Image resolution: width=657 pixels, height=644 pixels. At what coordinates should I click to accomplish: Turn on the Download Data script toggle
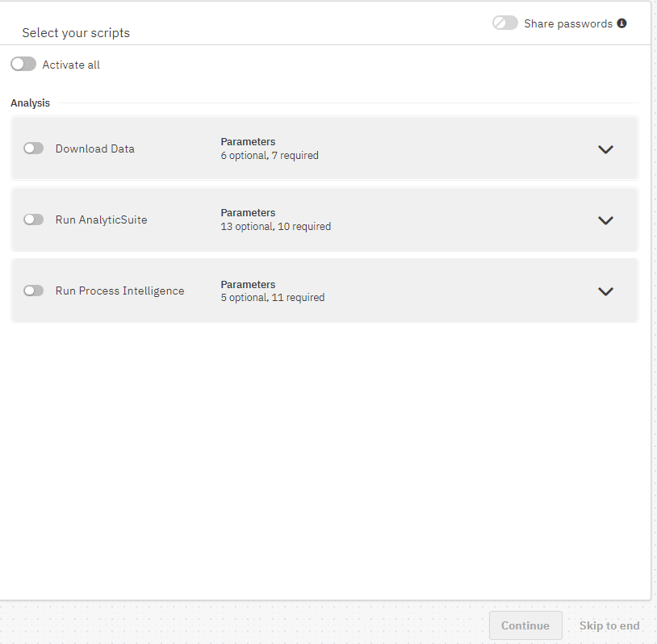click(33, 148)
